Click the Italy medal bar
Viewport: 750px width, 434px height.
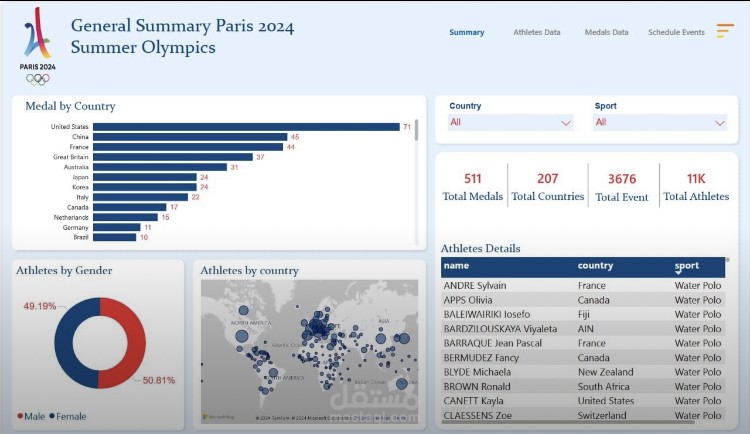[141, 197]
